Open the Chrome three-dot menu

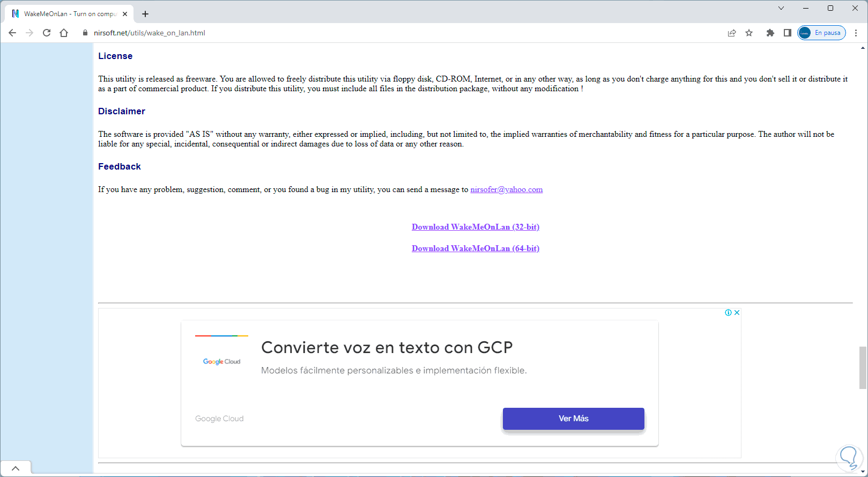[x=856, y=33]
